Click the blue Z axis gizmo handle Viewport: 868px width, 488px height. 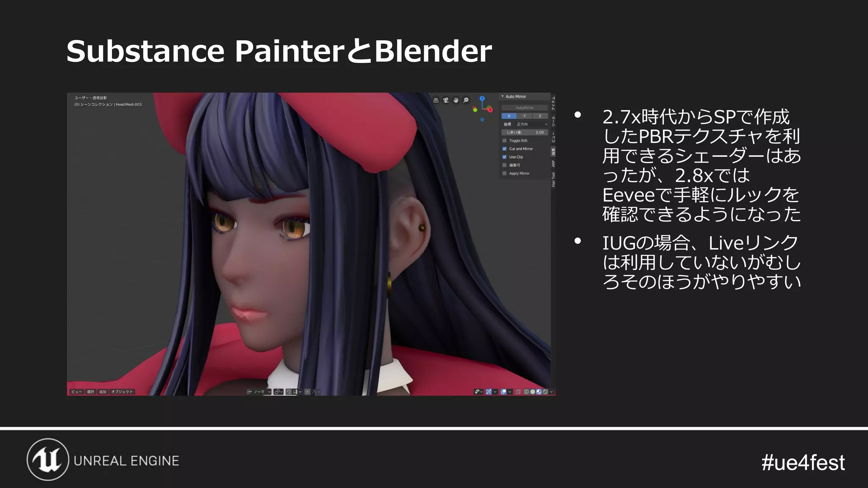482,99
